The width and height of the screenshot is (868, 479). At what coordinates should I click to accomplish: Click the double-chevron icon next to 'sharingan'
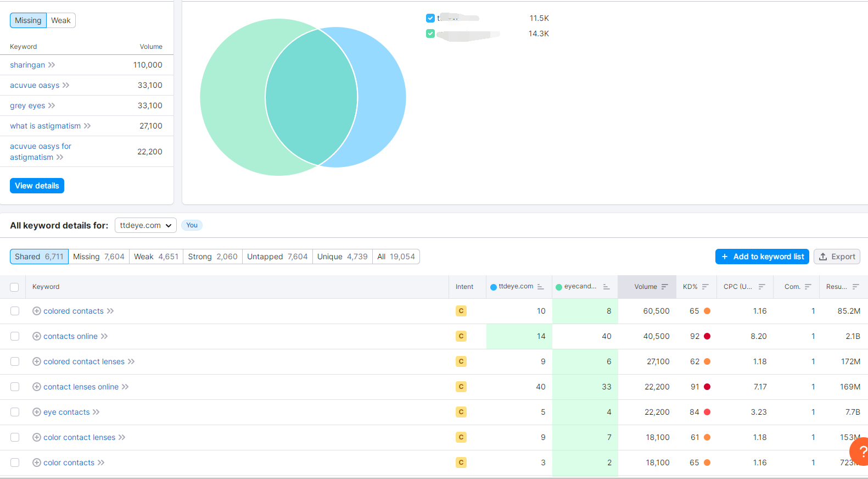point(52,65)
